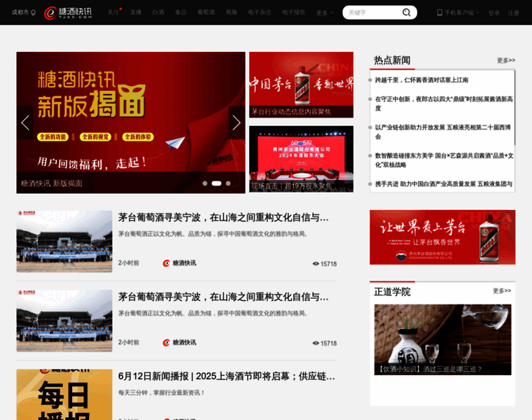Open second 茅台葡萄酒寻美宁波 article title

click(223, 297)
